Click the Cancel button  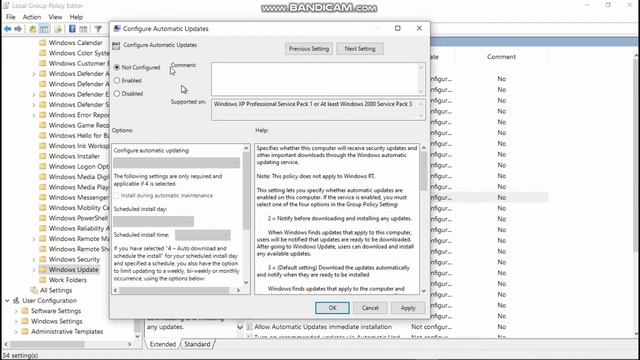(370, 308)
